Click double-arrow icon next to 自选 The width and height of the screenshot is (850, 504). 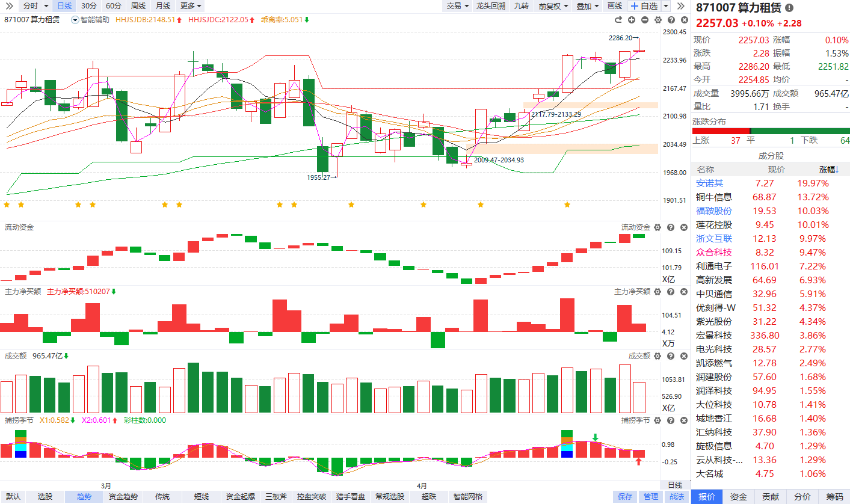click(681, 6)
